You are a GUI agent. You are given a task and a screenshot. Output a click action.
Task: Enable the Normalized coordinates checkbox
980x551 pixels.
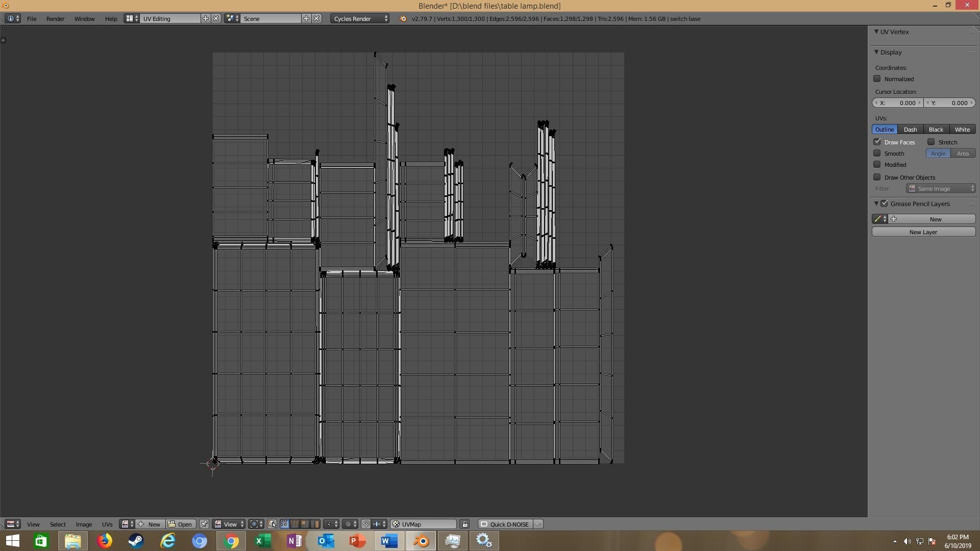[x=877, y=79]
